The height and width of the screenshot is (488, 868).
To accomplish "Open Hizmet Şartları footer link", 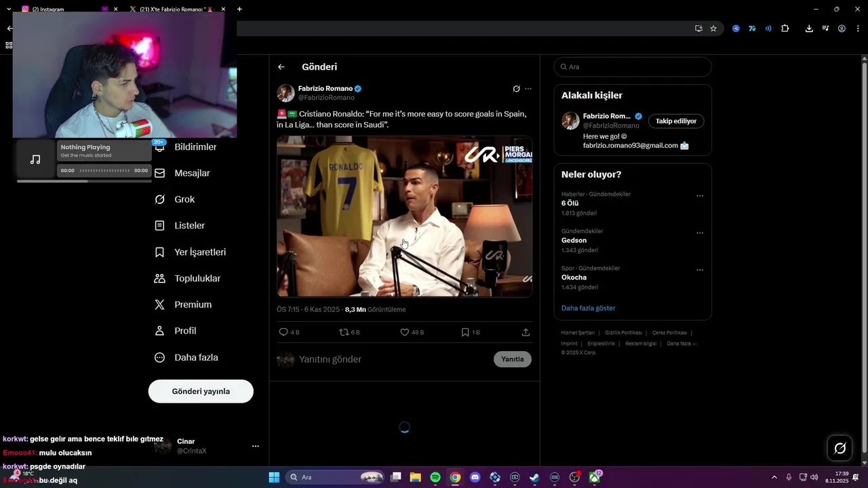I will [578, 333].
